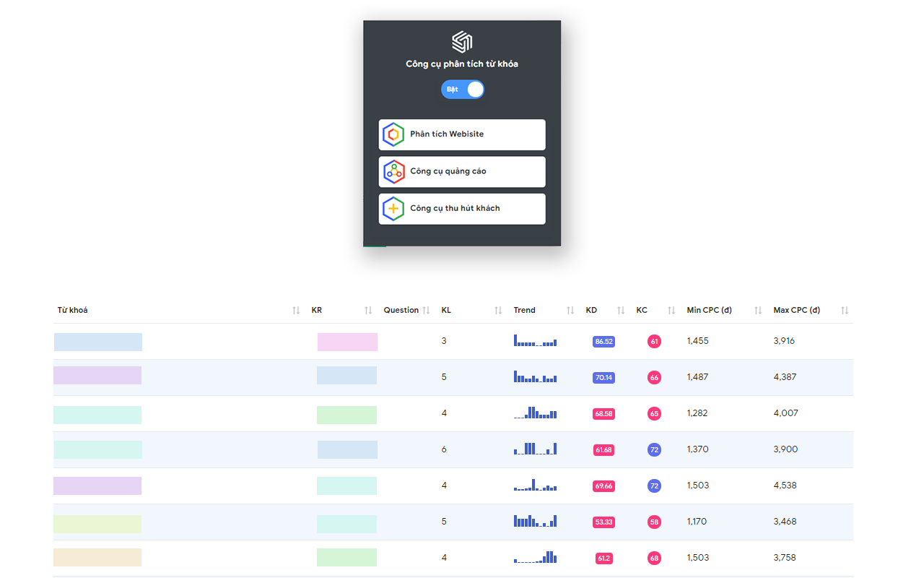
Task: Click the logo icon above 'Công cụ phân tích từ khóa'
Action: [462, 42]
